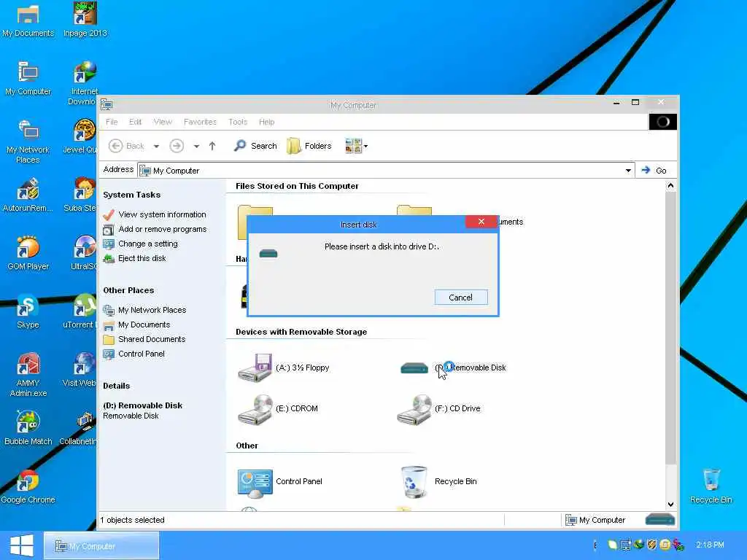Image resolution: width=747 pixels, height=560 pixels.
Task: Select the (F:) CD Drive
Action: point(439,409)
